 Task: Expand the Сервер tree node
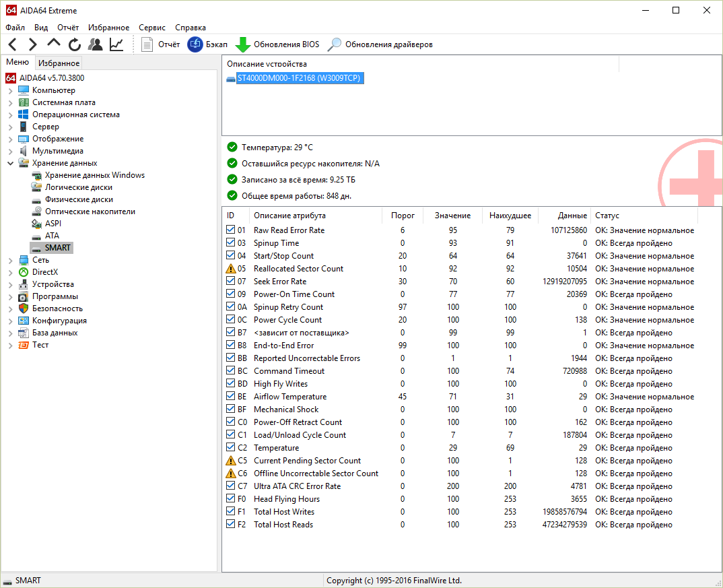click(11, 127)
